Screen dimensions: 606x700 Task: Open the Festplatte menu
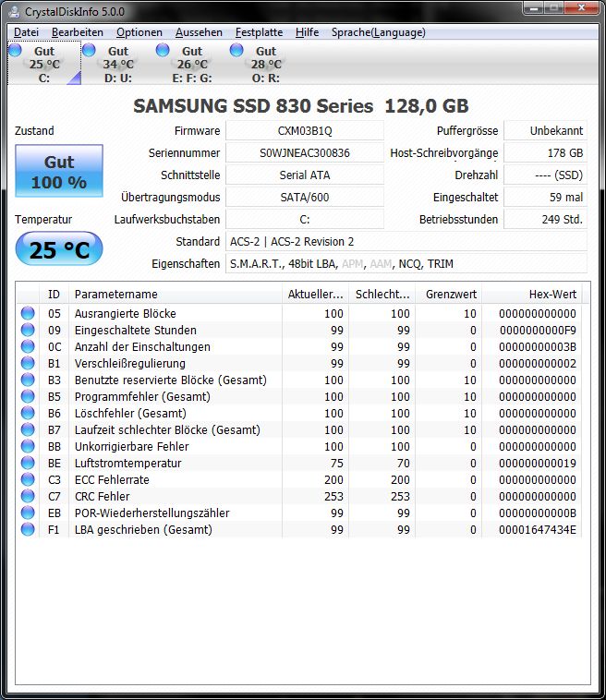pos(259,32)
